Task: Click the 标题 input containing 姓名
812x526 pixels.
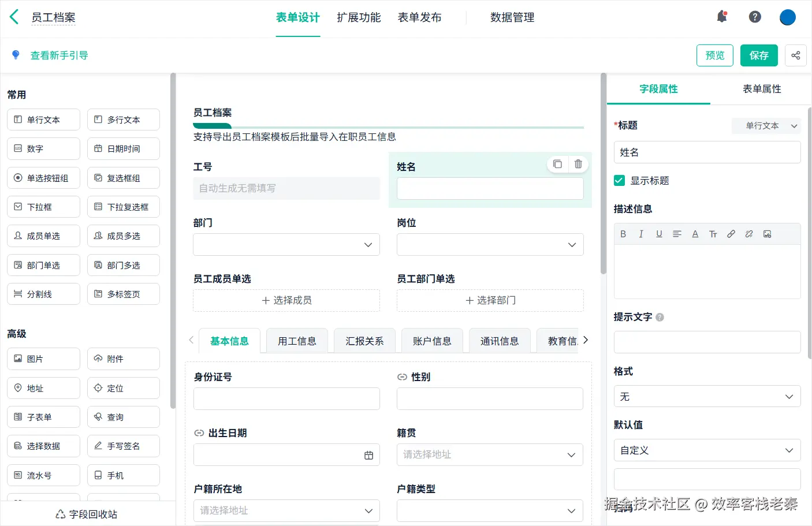Action: (x=707, y=152)
